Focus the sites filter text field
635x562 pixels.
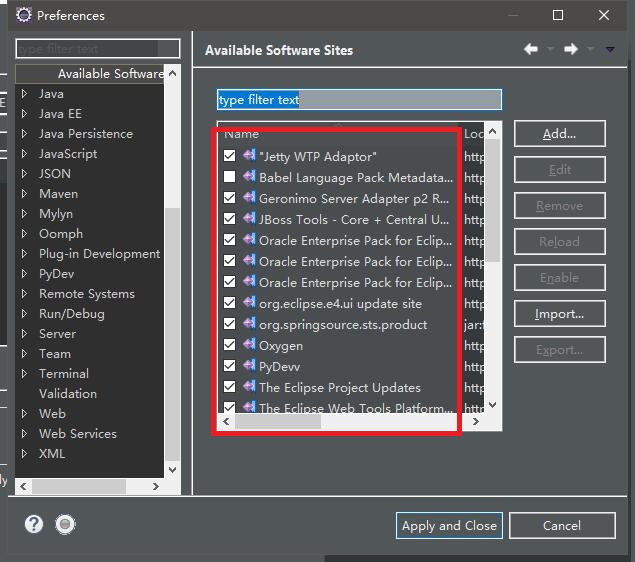359,100
